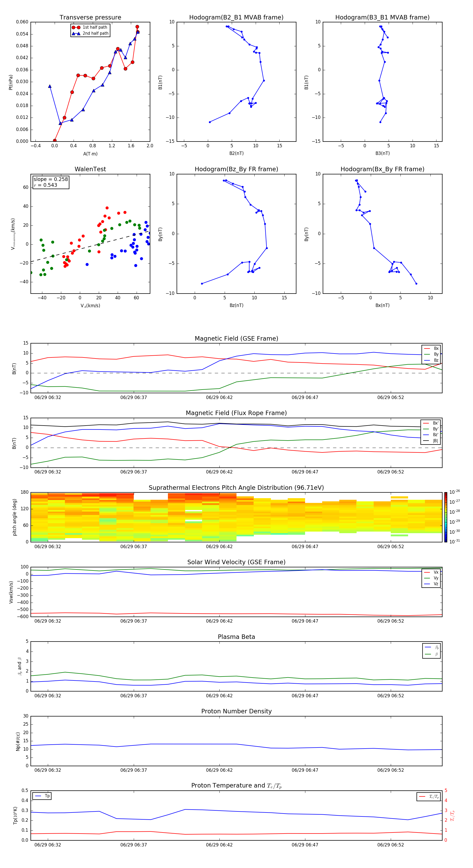This screenshot has width=473, height=868.
Task: Click the 10^-31 colorbar tick label
Action: tap(455, 542)
